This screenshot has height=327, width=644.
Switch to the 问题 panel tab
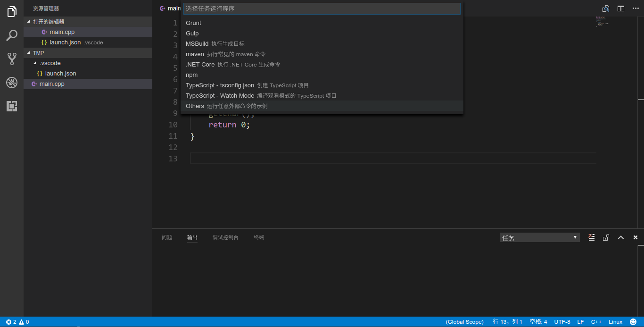click(x=166, y=237)
